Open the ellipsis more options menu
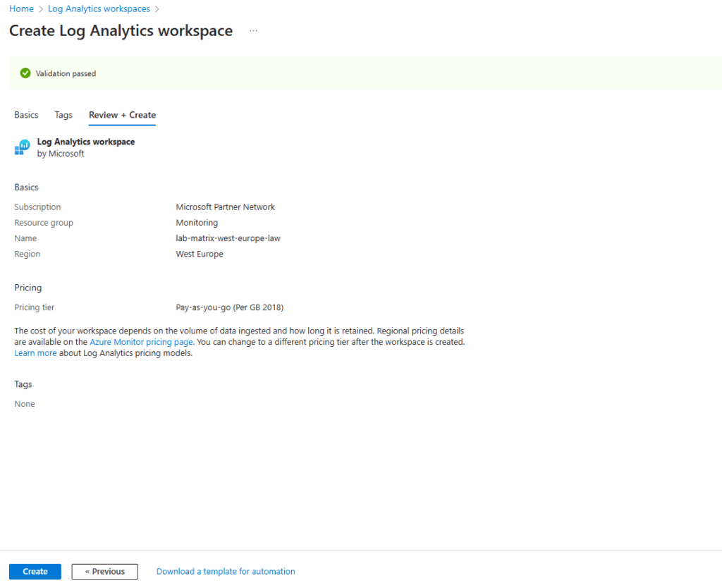The width and height of the screenshot is (722, 588). [x=253, y=31]
